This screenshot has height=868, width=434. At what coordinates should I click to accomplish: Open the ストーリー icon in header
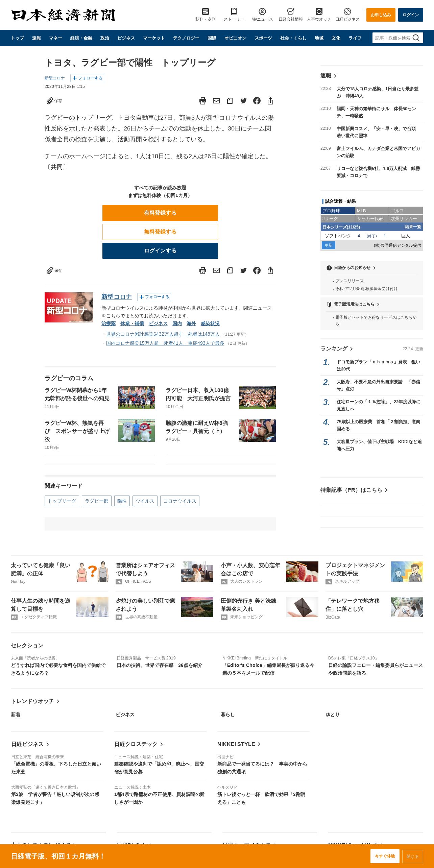pos(234,11)
